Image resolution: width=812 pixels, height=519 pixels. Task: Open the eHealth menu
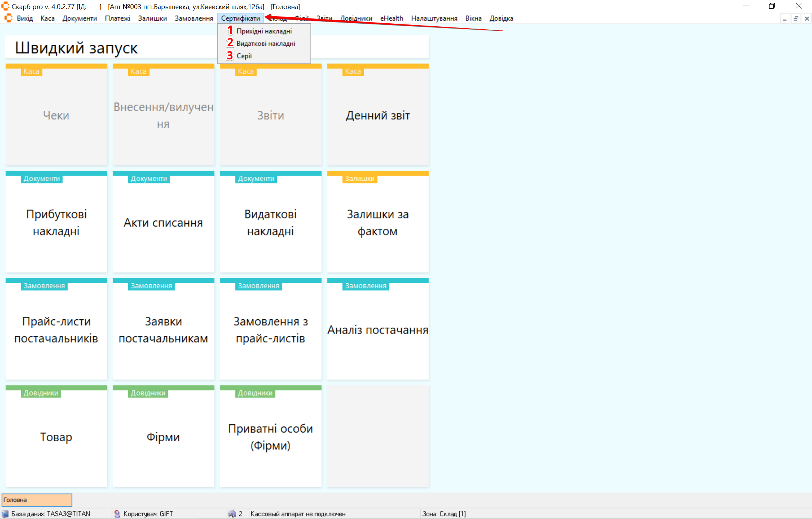[391, 18]
